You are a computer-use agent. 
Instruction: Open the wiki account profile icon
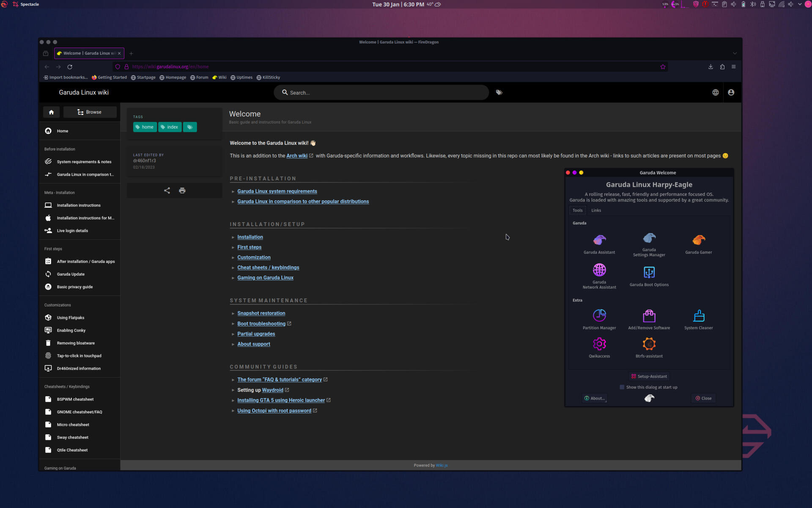point(731,92)
